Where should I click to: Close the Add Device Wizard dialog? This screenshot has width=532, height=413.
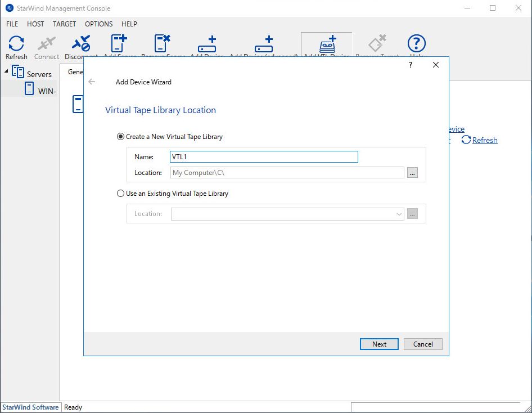coord(436,65)
